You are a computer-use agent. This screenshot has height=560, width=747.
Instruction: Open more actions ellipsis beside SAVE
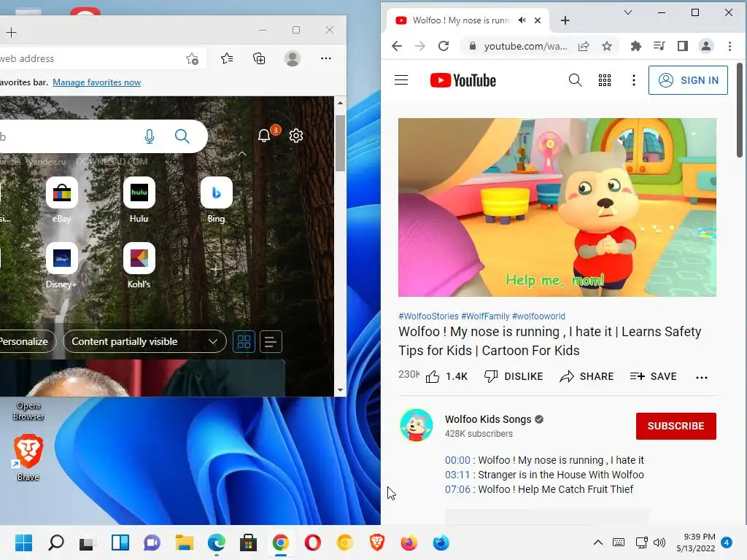(701, 377)
